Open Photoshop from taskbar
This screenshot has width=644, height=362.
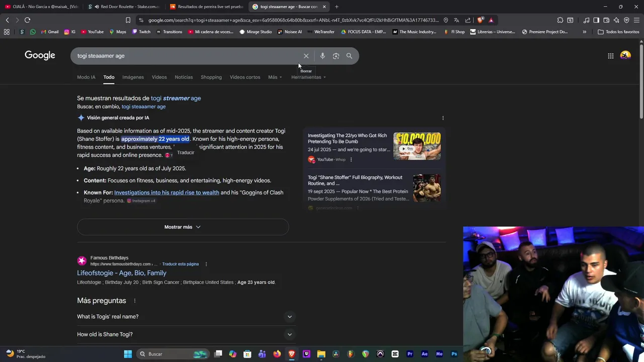coord(454,354)
